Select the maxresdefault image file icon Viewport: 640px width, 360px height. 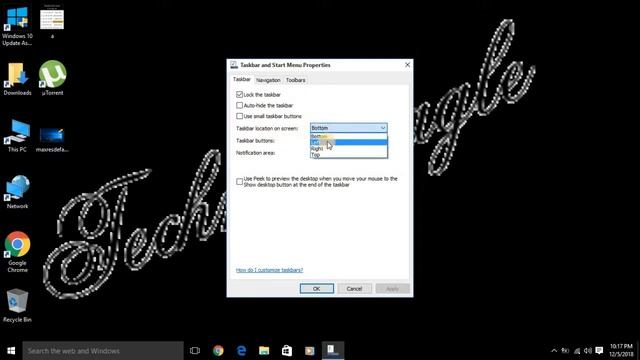point(52,139)
